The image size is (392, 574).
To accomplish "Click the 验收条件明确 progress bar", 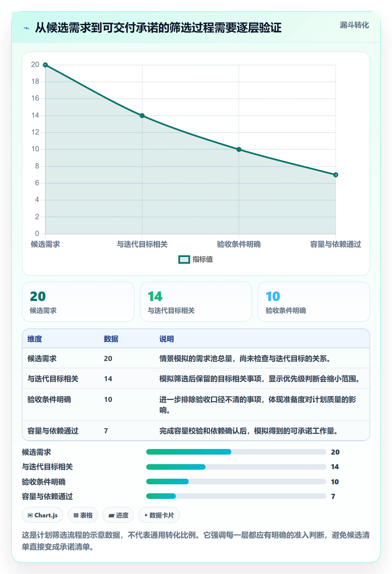I will (x=236, y=482).
